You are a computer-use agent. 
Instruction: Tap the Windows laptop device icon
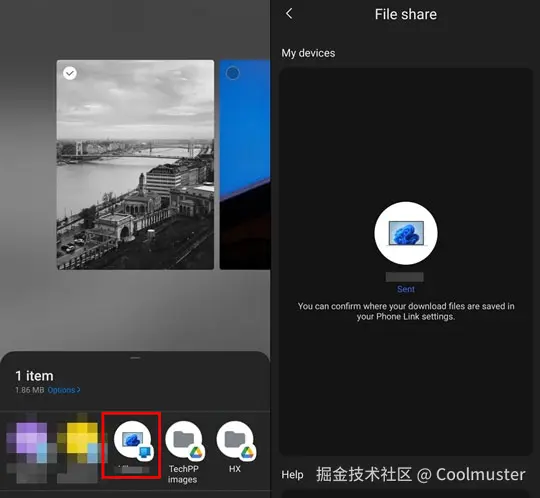(x=406, y=233)
